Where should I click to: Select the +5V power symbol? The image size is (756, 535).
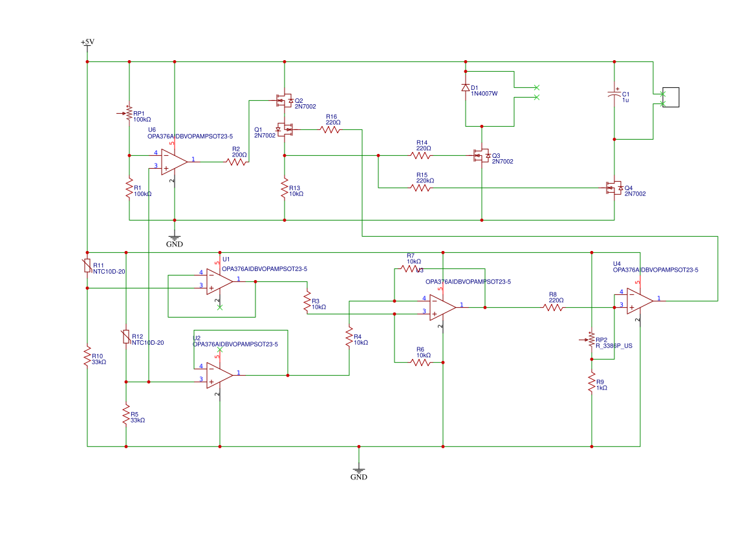pyautogui.click(x=87, y=43)
